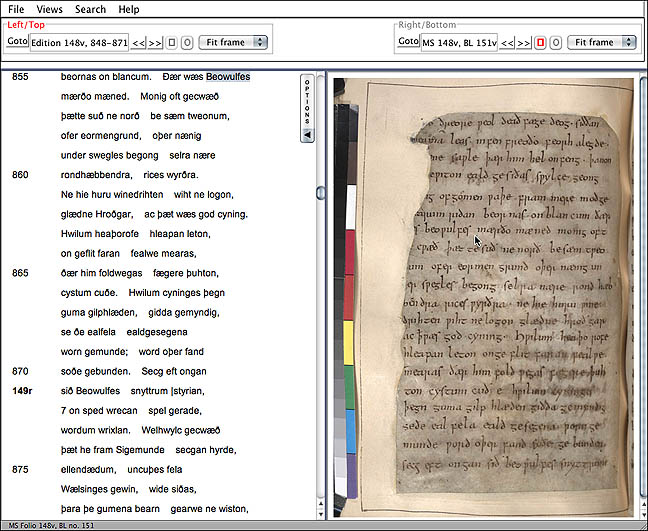Image resolution: width=648 pixels, height=531 pixels.
Task: Go to previous folio in Right/Bottom panel
Action: click(507, 43)
